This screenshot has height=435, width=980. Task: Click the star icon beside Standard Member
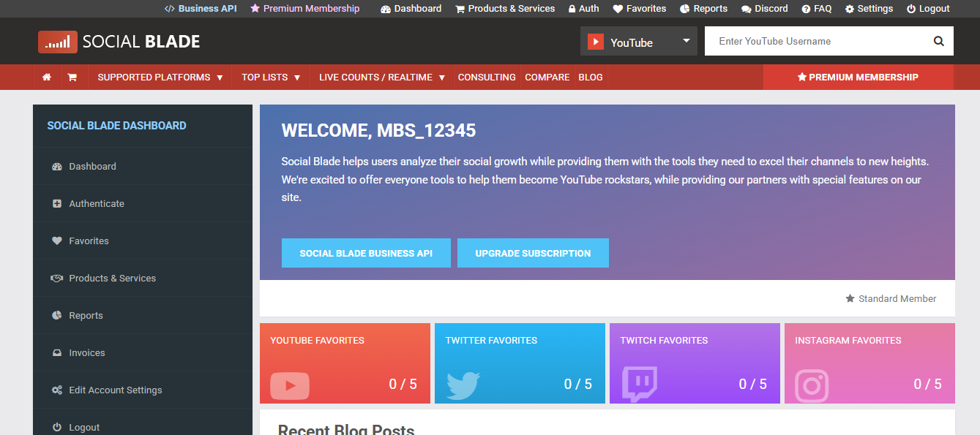850,298
